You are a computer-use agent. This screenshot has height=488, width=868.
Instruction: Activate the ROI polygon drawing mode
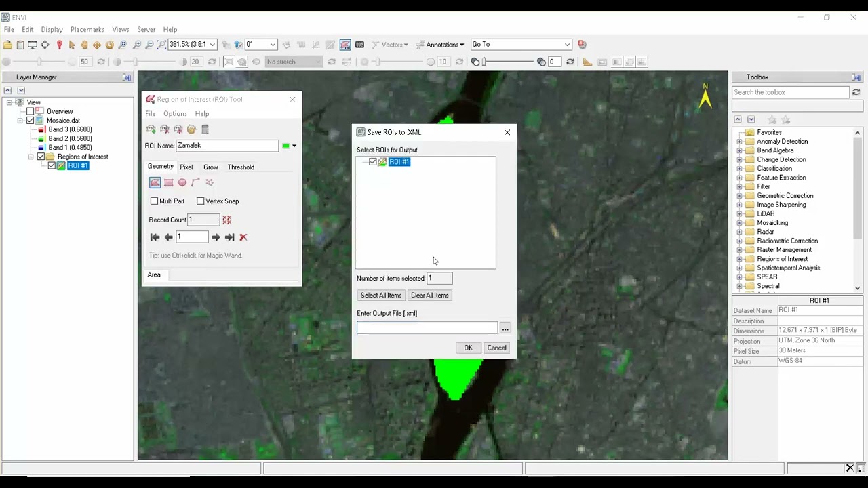tap(155, 182)
